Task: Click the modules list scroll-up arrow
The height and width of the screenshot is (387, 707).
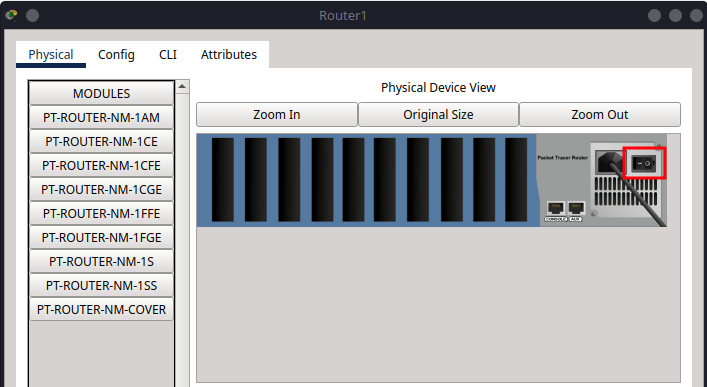Action: click(182, 87)
